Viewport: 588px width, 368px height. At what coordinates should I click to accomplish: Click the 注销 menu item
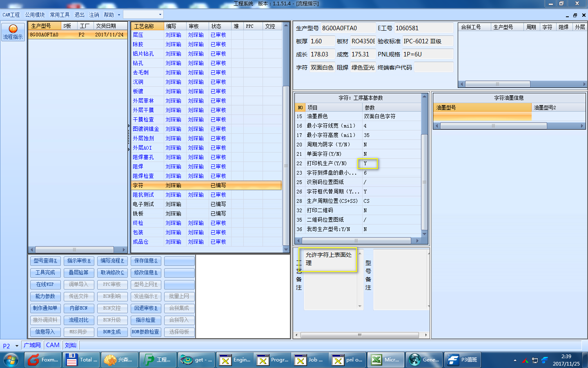point(94,15)
